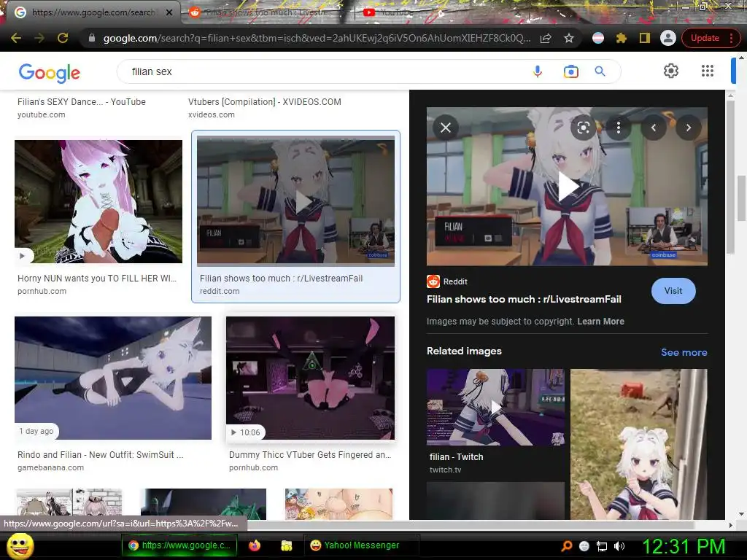
Task: Click the reddit.com source under selected result
Action: pos(219,291)
